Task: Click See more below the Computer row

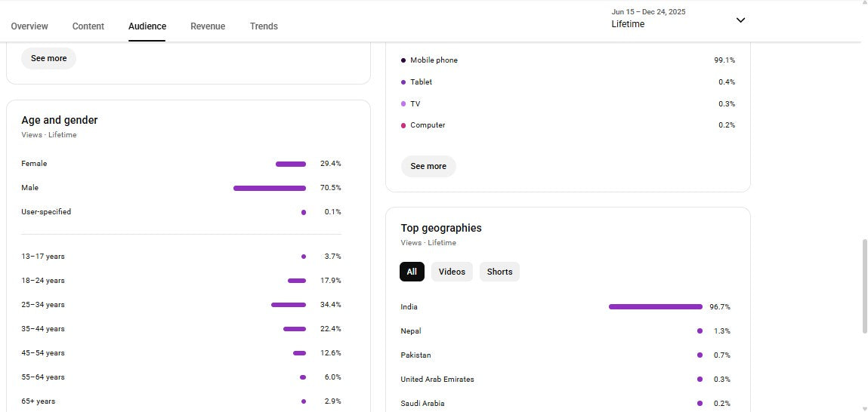Action: [x=428, y=167]
